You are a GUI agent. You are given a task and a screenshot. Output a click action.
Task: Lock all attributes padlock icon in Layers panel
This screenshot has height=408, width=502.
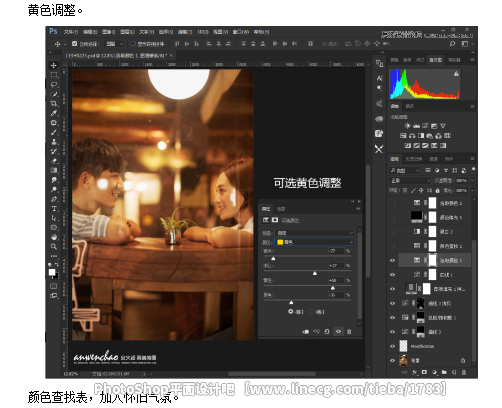(x=437, y=190)
